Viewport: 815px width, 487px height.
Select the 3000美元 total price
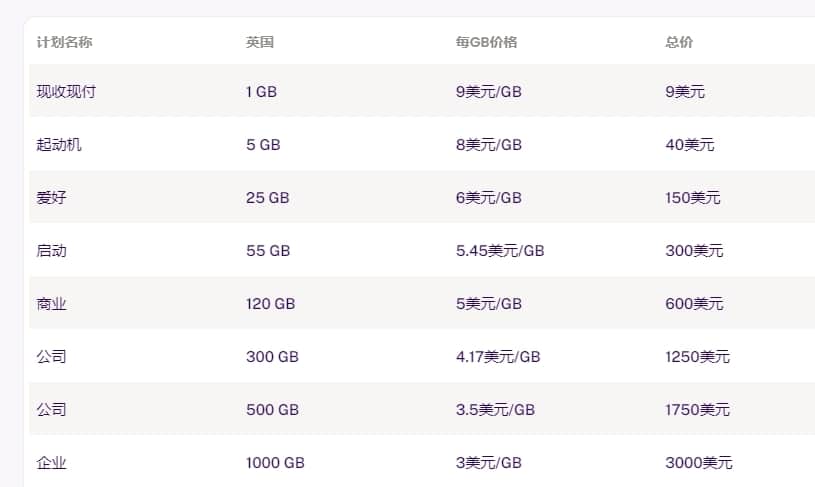tap(699, 463)
